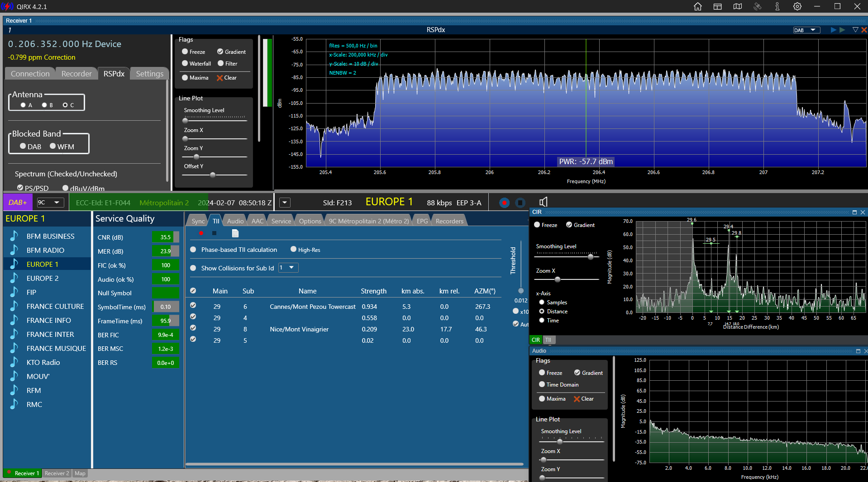Start audio recording with red record button
868x482 pixels.
[504, 203]
